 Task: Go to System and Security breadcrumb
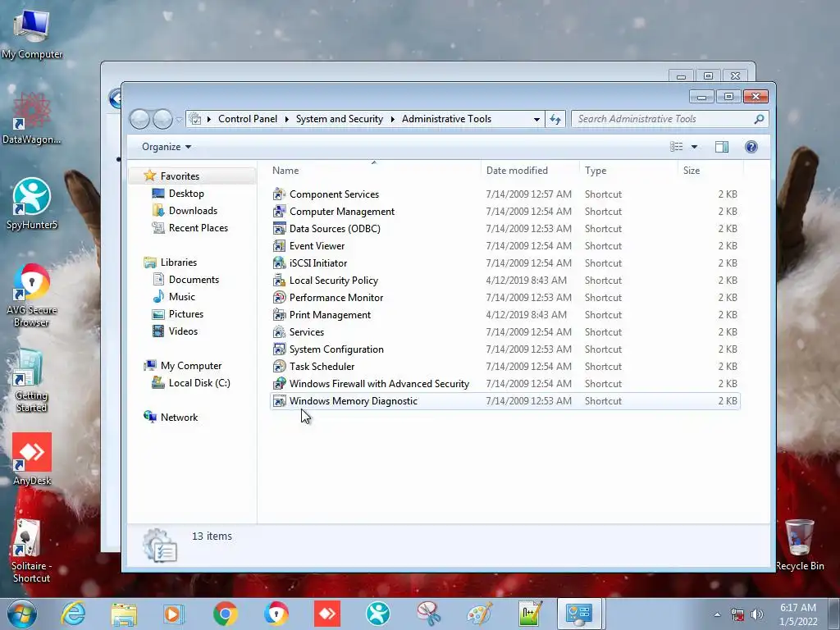coord(340,119)
